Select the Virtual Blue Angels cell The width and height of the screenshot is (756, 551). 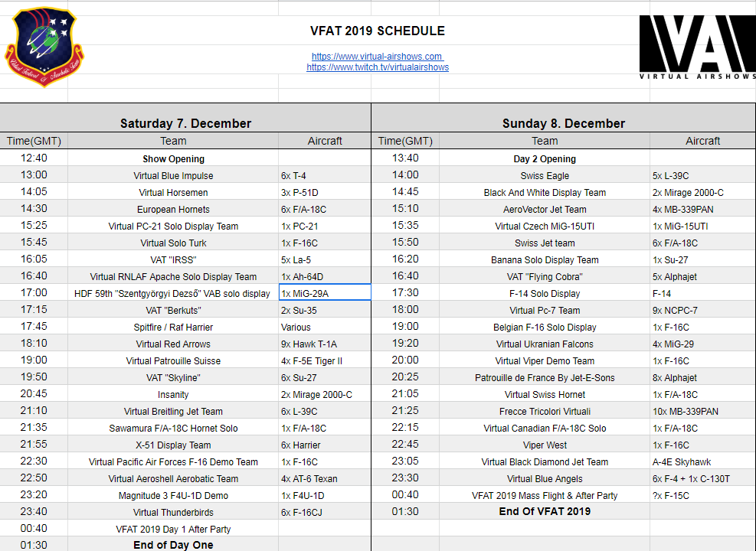pyautogui.click(x=545, y=479)
